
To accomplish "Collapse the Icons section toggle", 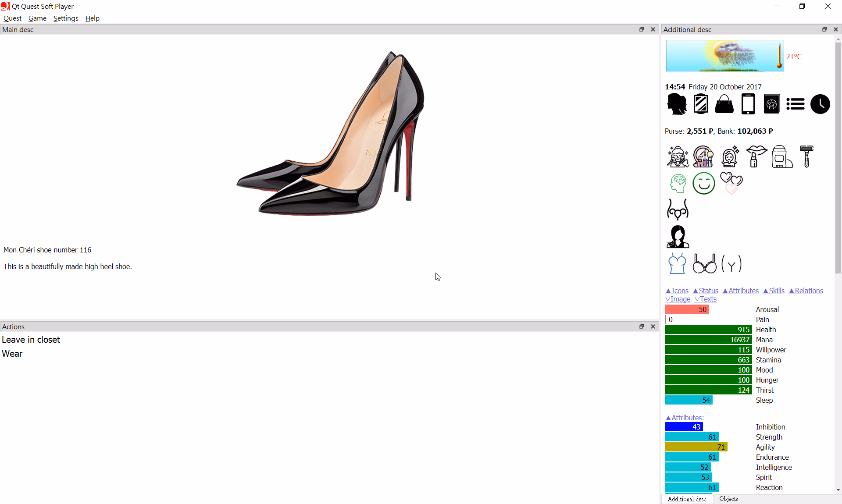I will [x=677, y=291].
